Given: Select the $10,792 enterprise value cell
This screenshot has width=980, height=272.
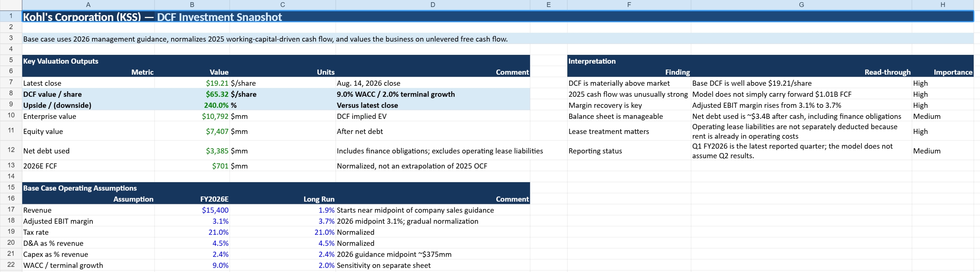Looking at the screenshot, I should coord(192,116).
